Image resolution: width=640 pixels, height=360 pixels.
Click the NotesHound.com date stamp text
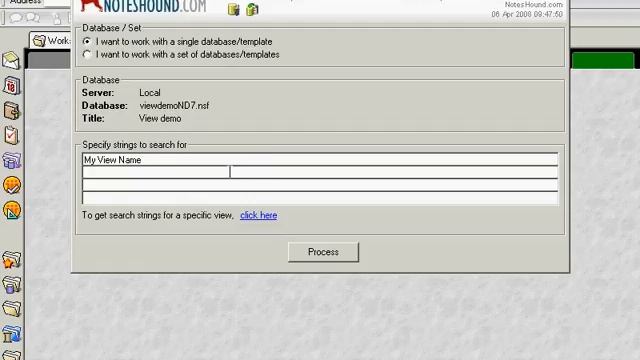tap(527, 14)
